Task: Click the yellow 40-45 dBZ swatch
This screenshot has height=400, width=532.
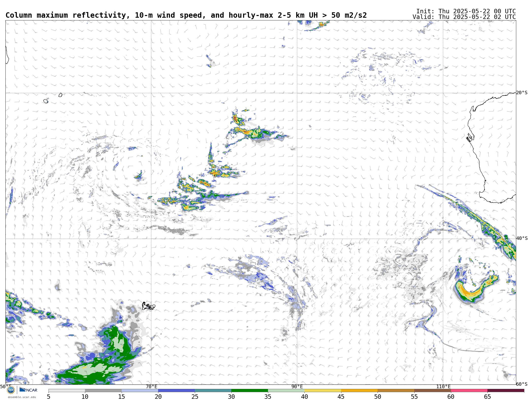Action: [x=323, y=391]
